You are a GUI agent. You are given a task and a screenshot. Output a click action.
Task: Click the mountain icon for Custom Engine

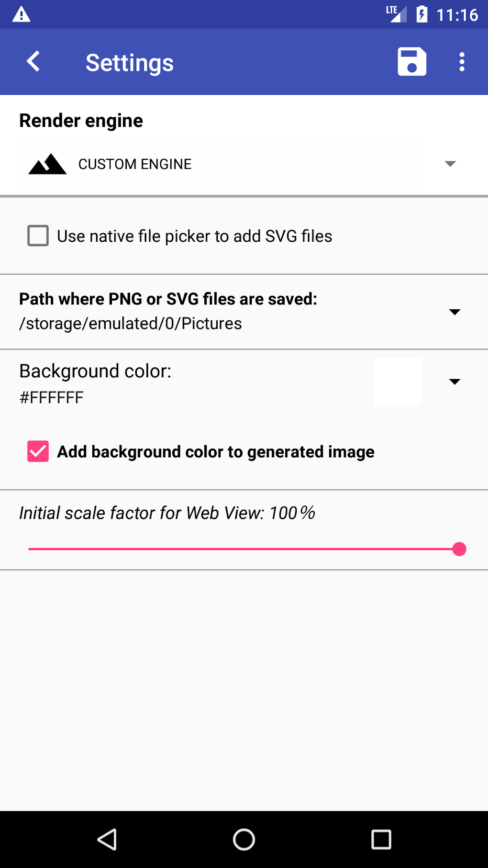(47, 164)
